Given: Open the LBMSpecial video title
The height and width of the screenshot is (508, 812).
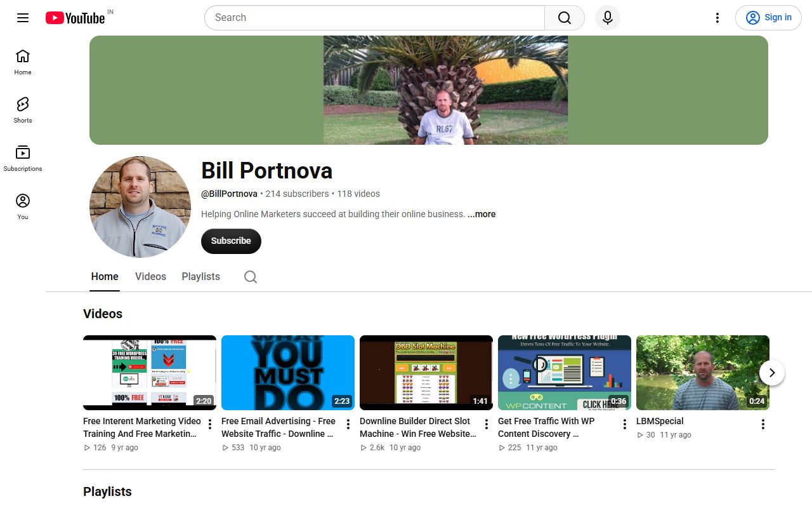Looking at the screenshot, I should point(660,421).
